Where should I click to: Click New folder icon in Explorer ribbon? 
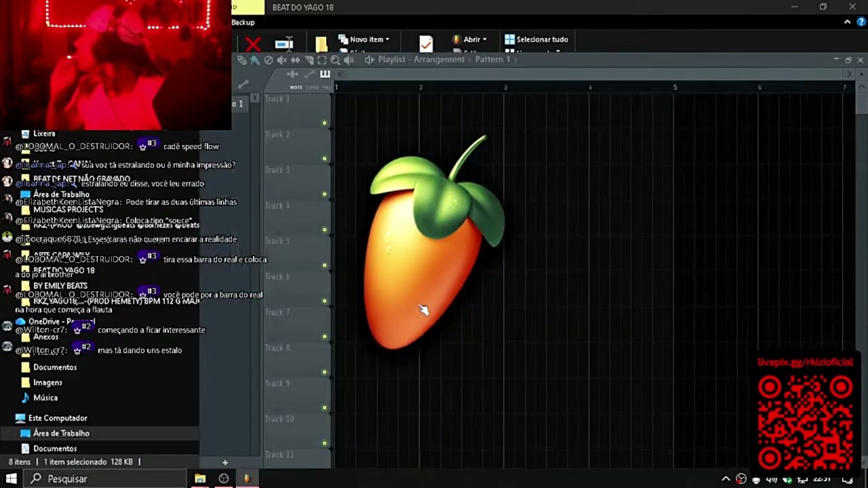tap(321, 45)
